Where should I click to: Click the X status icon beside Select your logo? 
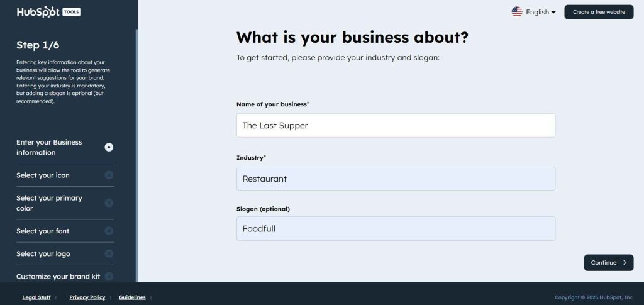pos(109,253)
